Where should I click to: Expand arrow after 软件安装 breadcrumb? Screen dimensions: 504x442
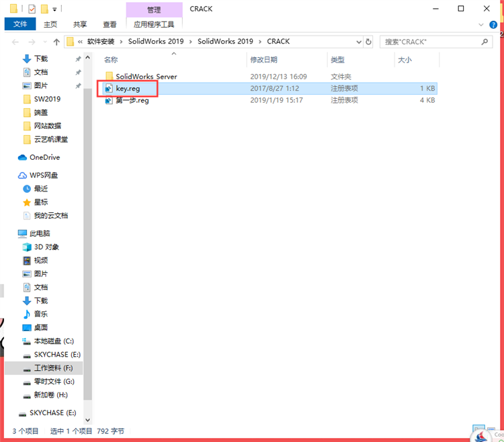pos(121,42)
